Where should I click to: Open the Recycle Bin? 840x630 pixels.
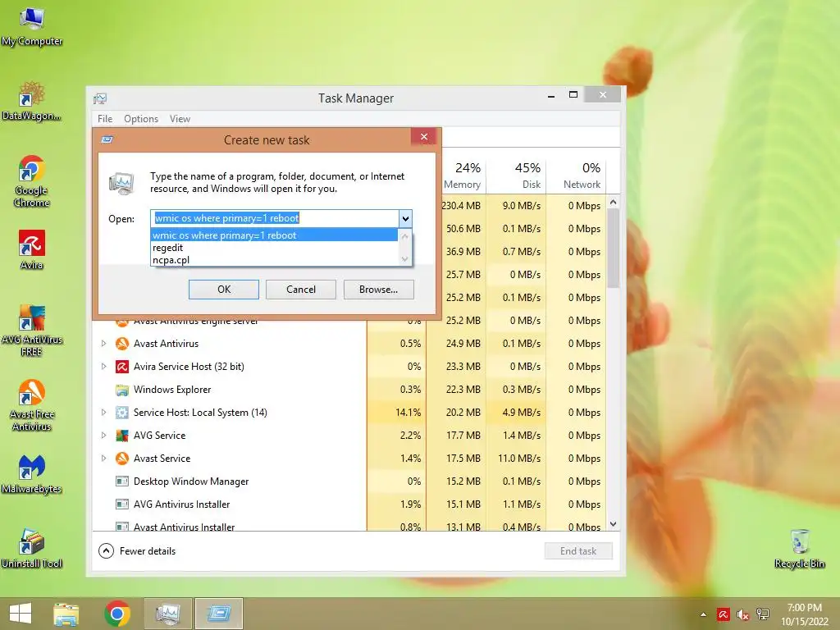point(799,549)
